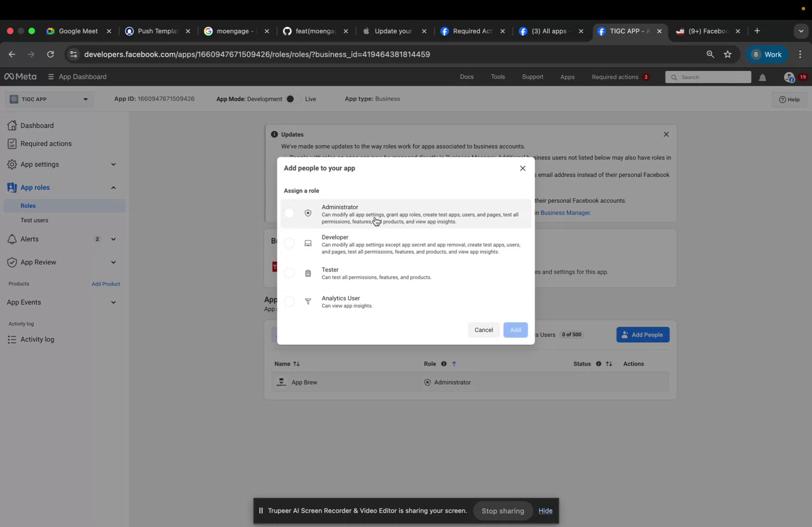The height and width of the screenshot is (527, 812).
Task: Click the Alerts bell icon in sidebar
Action: click(12, 239)
